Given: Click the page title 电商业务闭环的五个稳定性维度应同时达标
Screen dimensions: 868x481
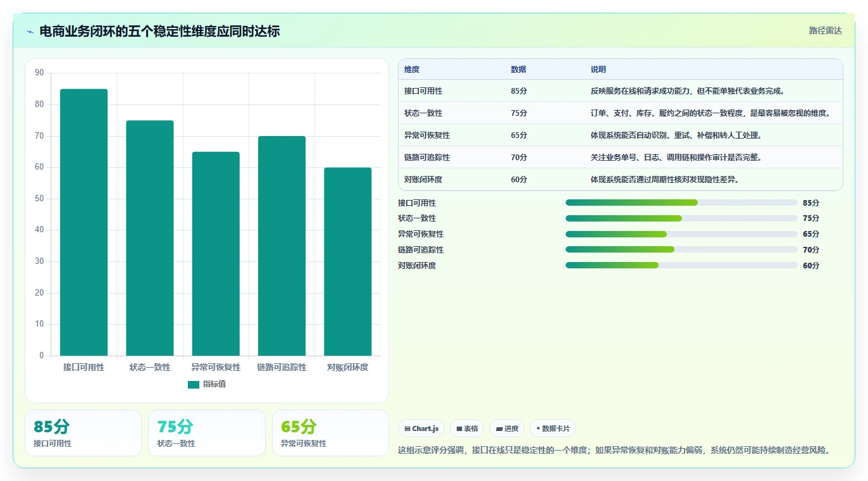Looking at the screenshot, I should click(x=159, y=32).
